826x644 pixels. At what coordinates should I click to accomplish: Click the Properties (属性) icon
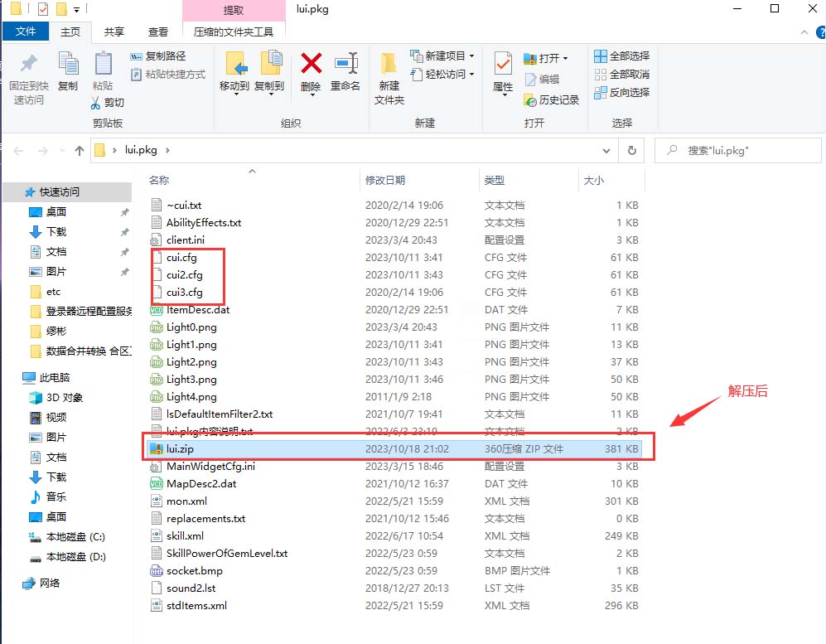tap(503, 64)
